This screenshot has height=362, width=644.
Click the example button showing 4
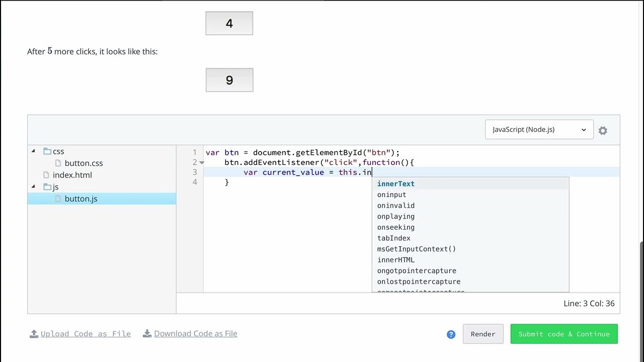(229, 23)
